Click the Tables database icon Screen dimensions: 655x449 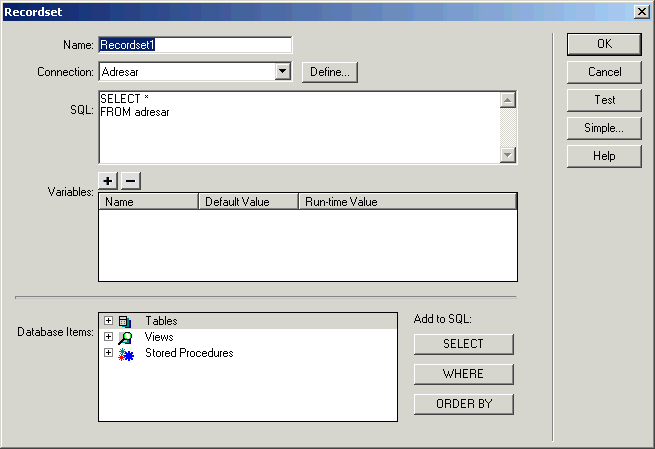tap(125, 321)
